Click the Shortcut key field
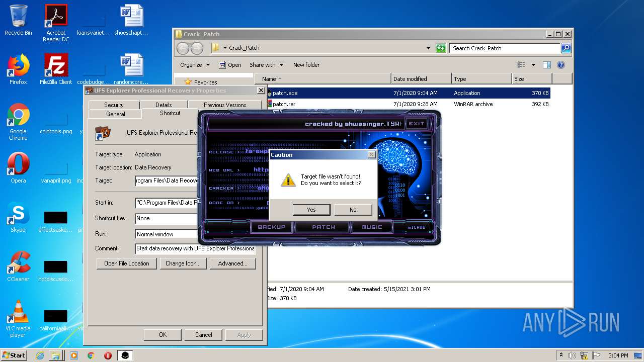This screenshot has height=362, width=644. coord(167,219)
